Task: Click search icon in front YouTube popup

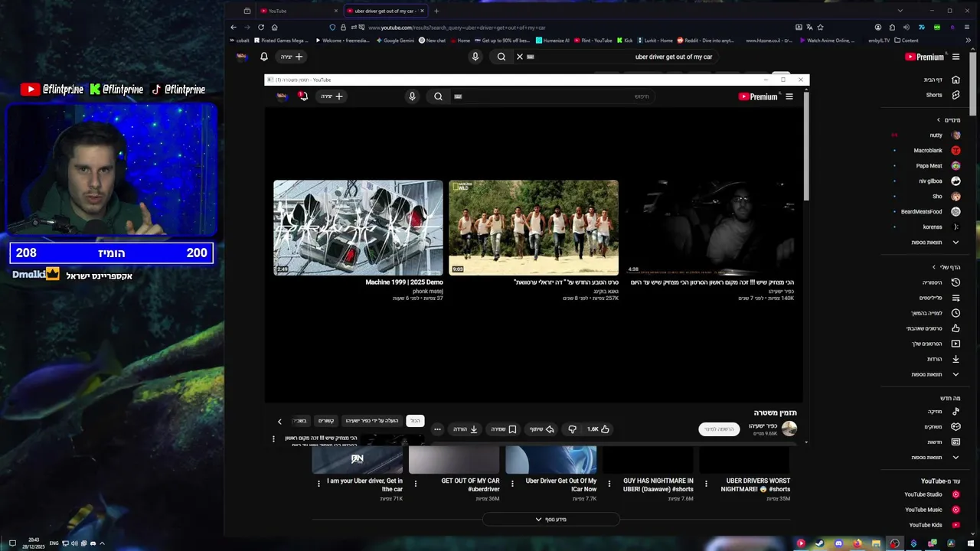Action: (438, 96)
